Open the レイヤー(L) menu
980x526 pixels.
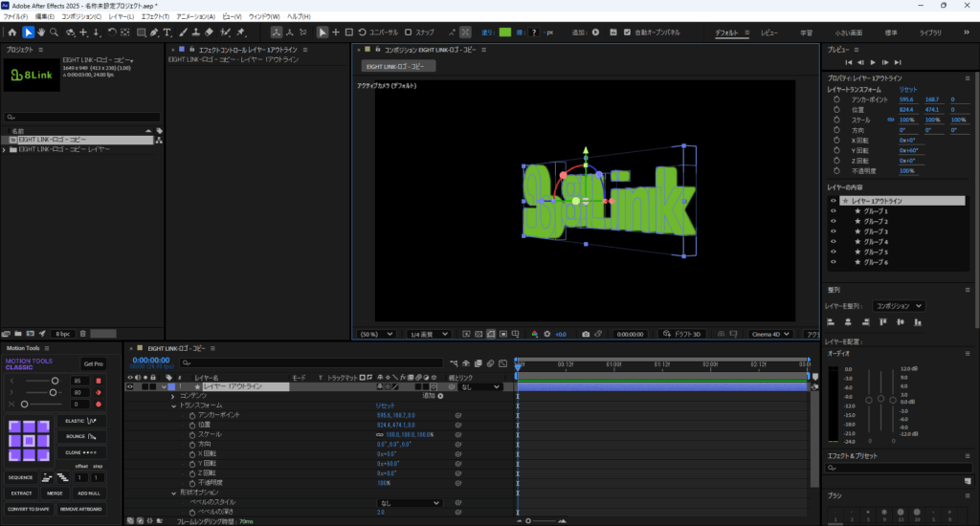pos(122,16)
